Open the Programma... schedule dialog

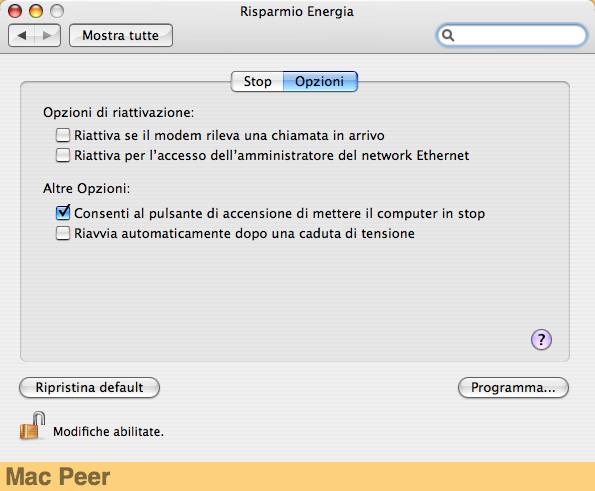[x=513, y=387]
